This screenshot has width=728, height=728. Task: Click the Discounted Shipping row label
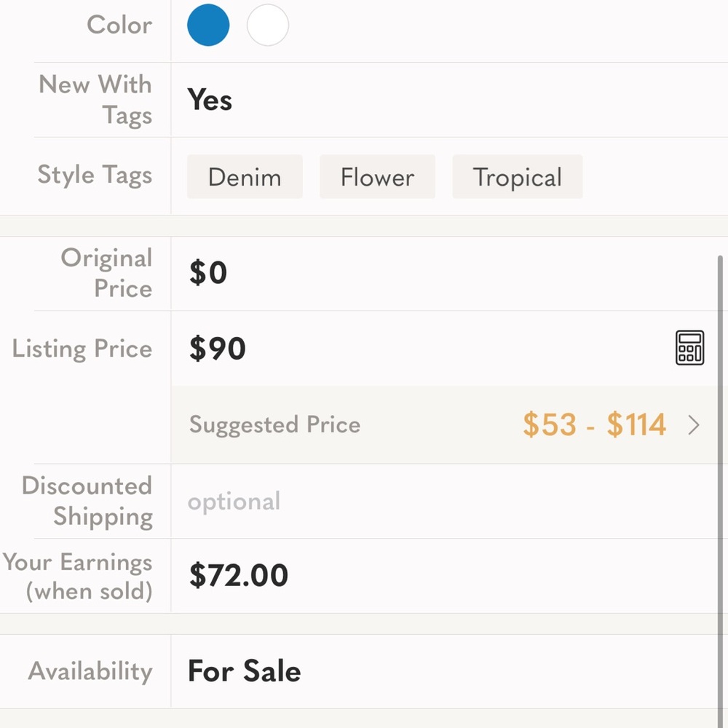87,501
